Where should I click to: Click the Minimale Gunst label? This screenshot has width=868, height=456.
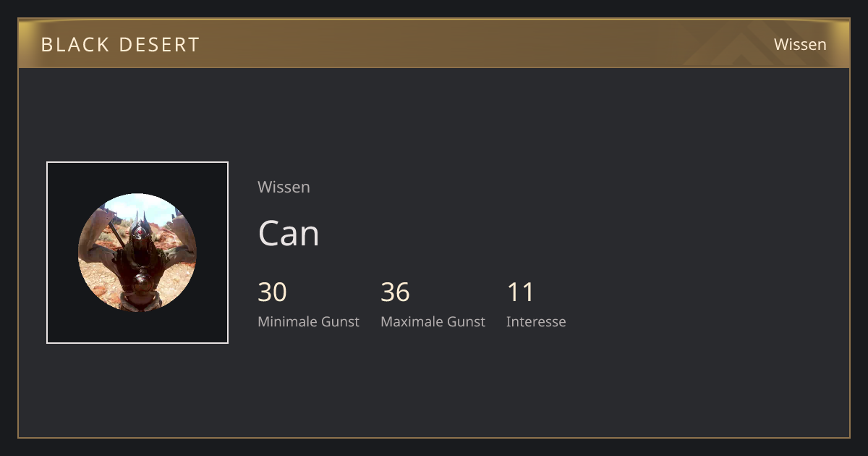point(308,321)
